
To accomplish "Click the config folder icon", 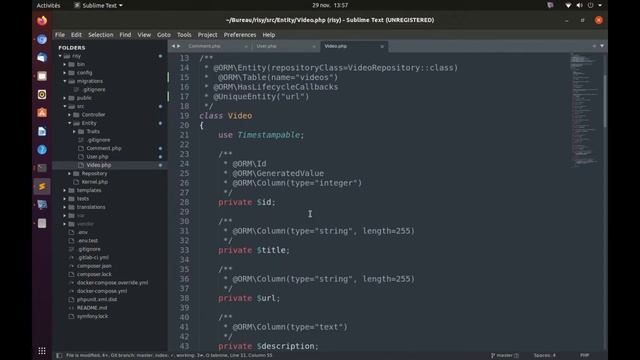I will tap(71, 73).
